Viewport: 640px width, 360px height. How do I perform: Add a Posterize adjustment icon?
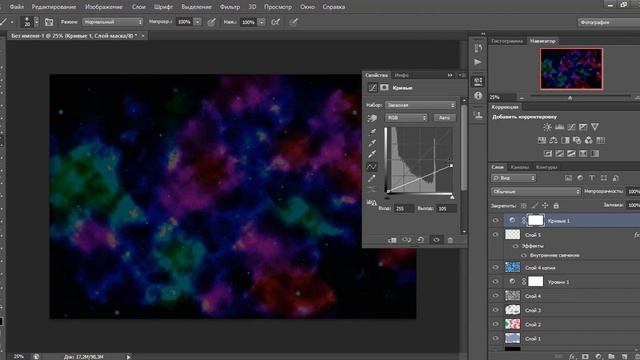(560, 154)
